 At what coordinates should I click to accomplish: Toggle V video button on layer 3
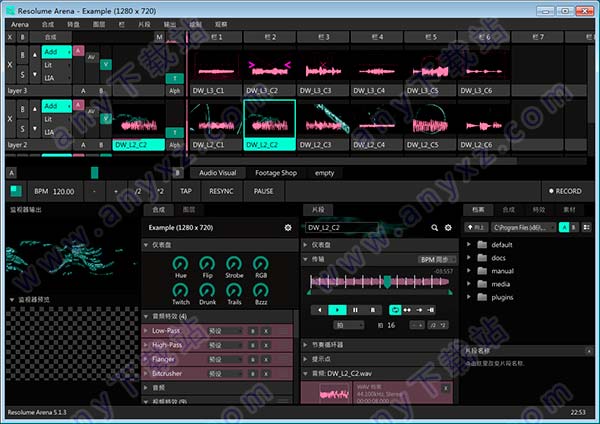tap(106, 65)
